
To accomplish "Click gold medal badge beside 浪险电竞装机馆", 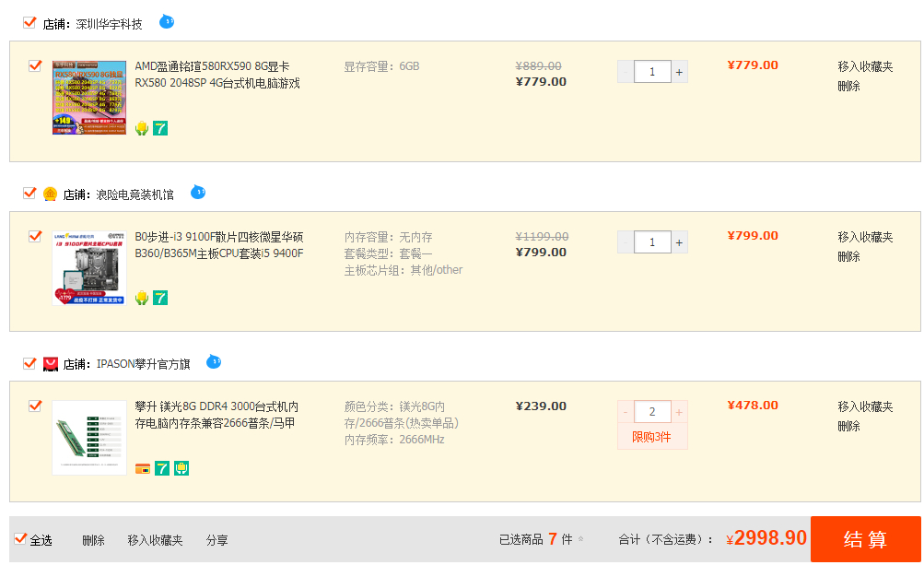I will click(50, 194).
